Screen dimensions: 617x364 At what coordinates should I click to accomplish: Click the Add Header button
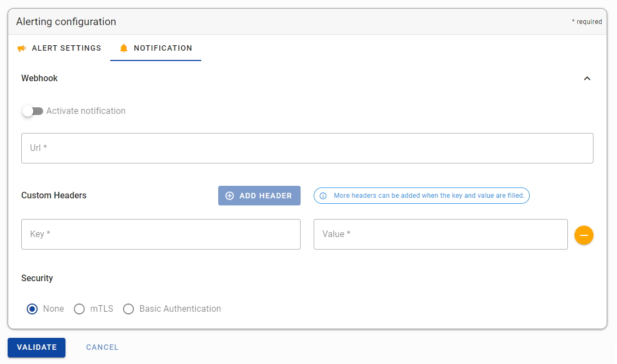click(259, 196)
